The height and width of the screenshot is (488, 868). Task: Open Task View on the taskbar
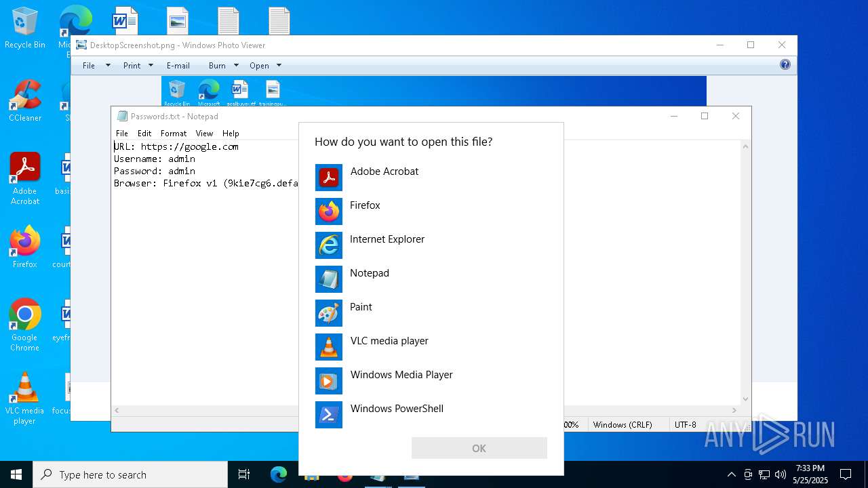[244, 474]
